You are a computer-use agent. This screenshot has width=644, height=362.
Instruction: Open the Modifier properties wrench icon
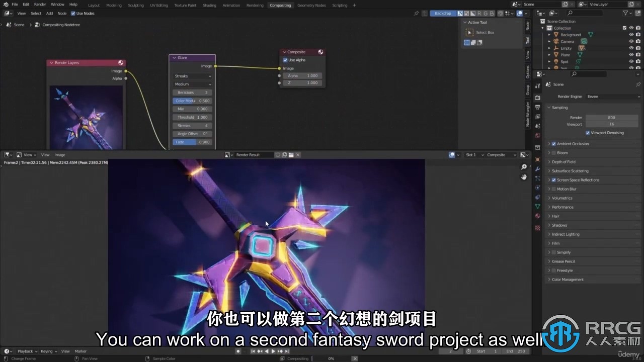point(537,168)
